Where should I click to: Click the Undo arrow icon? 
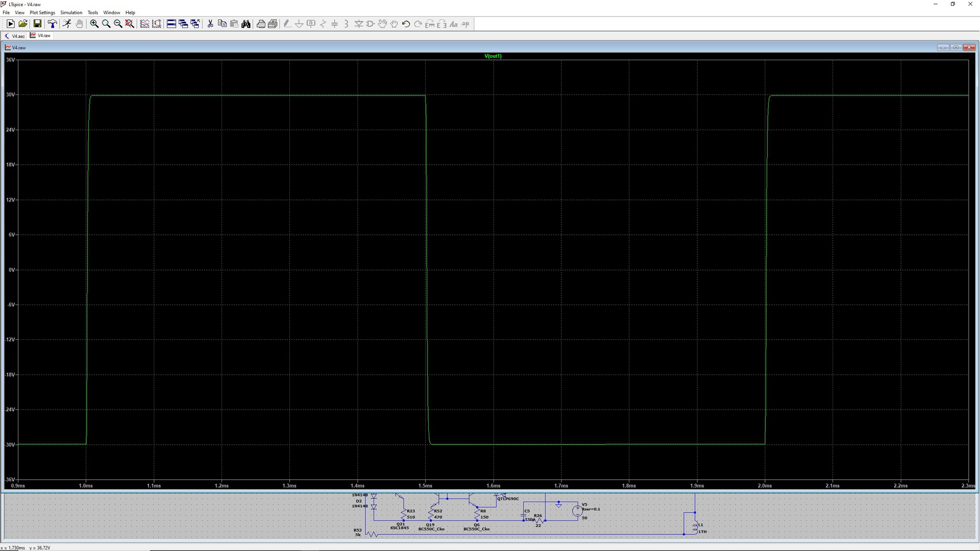(x=406, y=24)
